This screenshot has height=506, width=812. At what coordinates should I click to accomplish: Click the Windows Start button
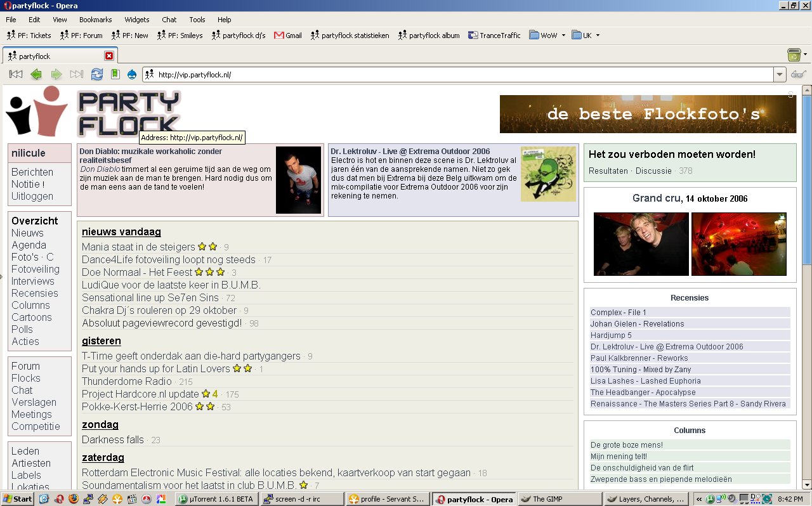tap(17, 499)
